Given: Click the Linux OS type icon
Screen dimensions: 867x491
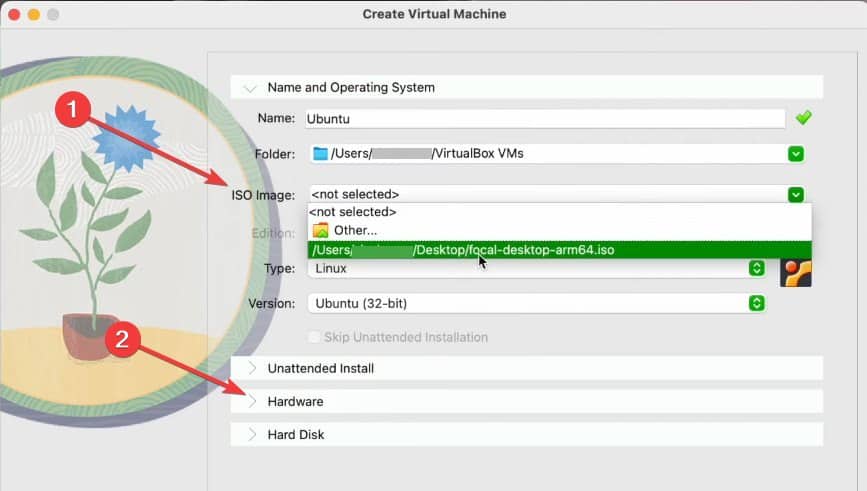Looking at the screenshot, I should [796, 273].
